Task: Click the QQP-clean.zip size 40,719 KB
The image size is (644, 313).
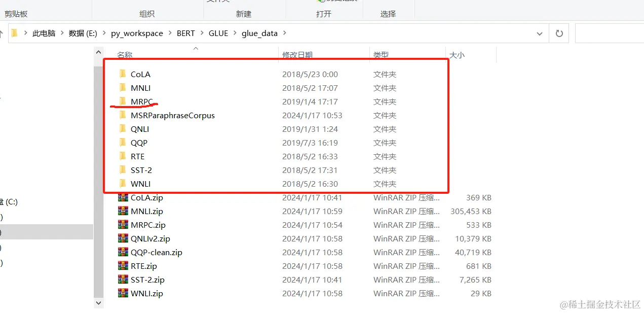Action: (473, 252)
